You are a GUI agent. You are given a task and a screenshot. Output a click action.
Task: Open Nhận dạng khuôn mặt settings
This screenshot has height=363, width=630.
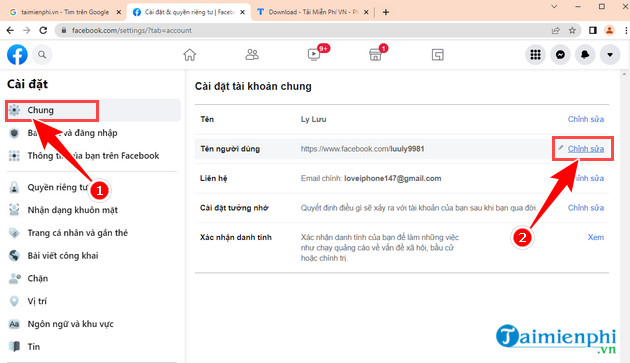[93, 210]
